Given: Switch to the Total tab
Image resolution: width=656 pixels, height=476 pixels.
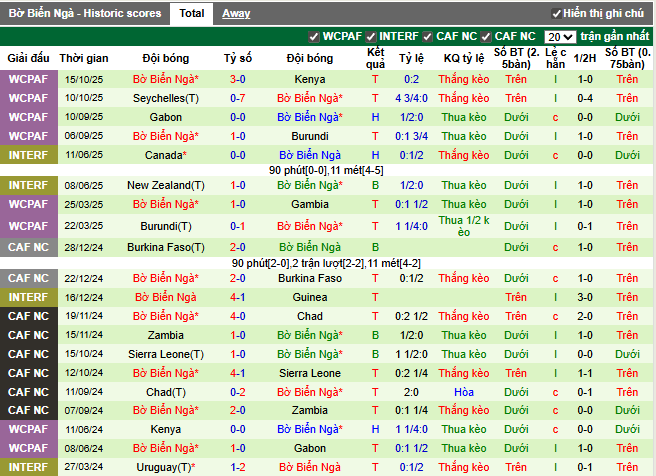Looking at the screenshot, I should (192, 13).
